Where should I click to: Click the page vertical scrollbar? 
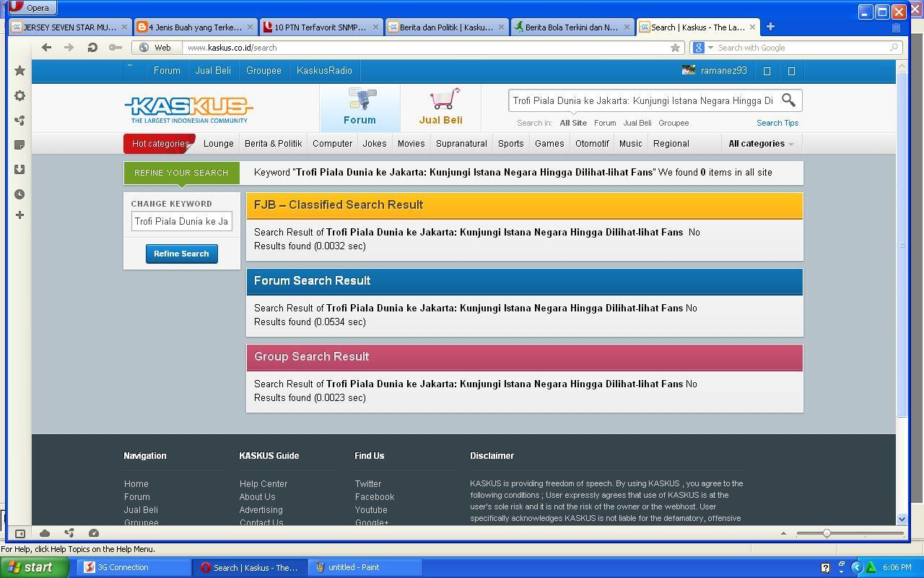coord(901,245)
